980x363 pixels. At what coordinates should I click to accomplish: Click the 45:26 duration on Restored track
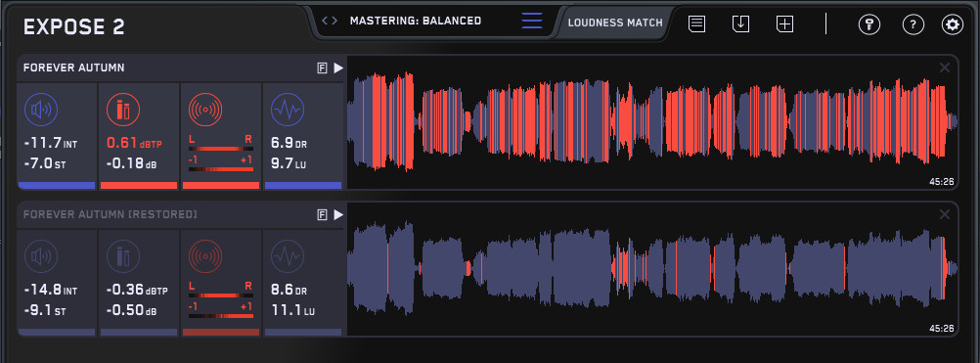[942, 328]
